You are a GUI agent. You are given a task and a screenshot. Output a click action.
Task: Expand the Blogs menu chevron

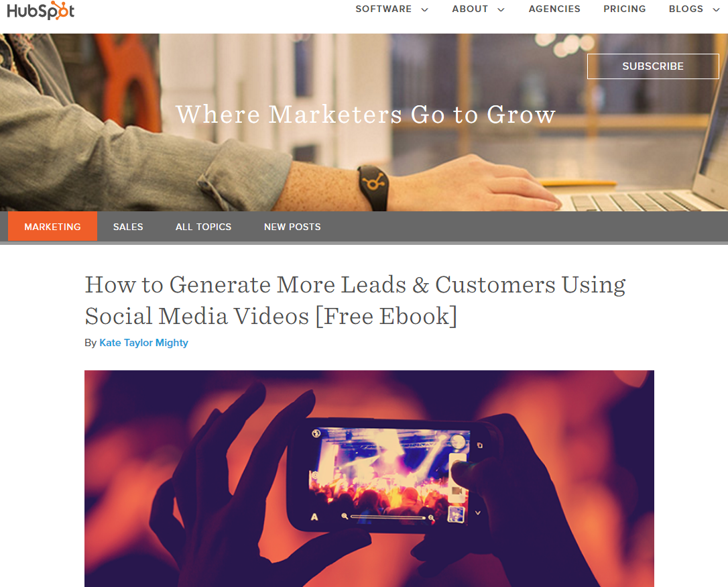[x=716, y=10]
